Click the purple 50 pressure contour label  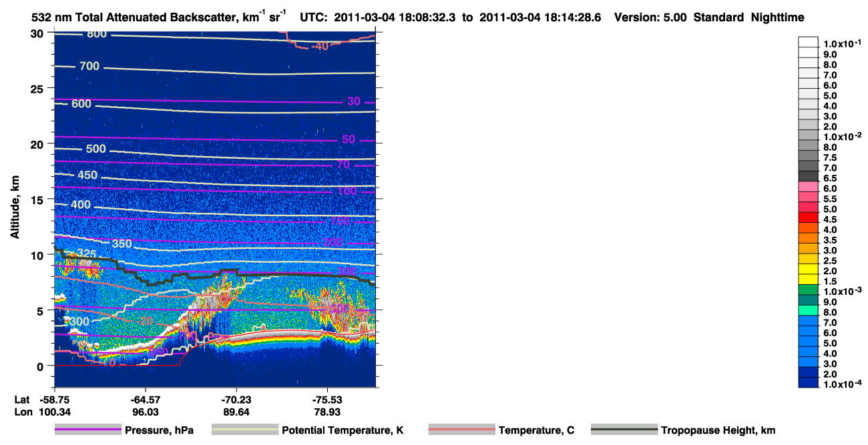349,139
